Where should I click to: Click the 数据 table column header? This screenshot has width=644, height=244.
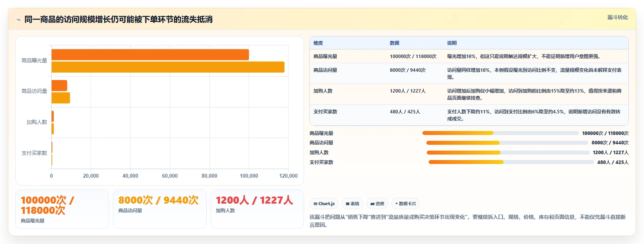395,43
